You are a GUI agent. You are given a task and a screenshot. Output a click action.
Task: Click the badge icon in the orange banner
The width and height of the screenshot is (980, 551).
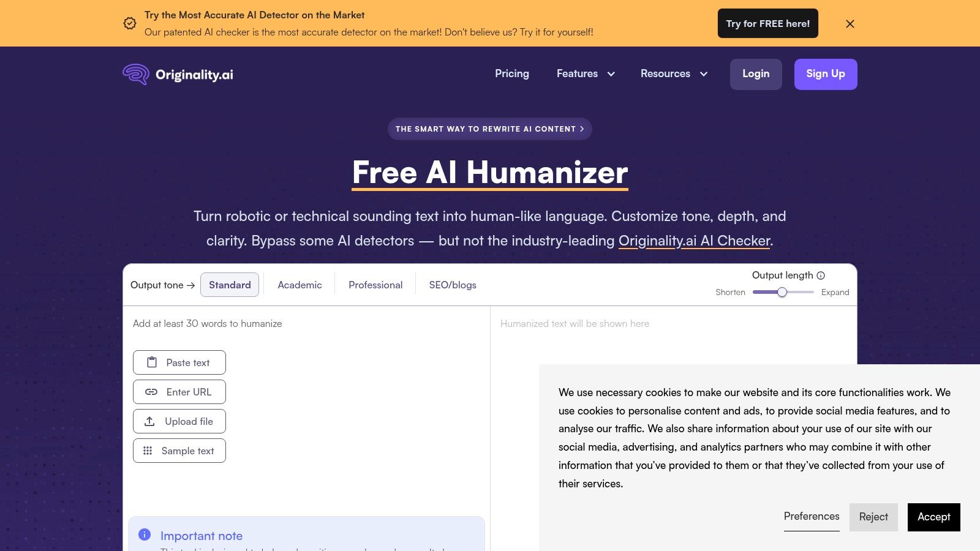[x=129, y=23]
